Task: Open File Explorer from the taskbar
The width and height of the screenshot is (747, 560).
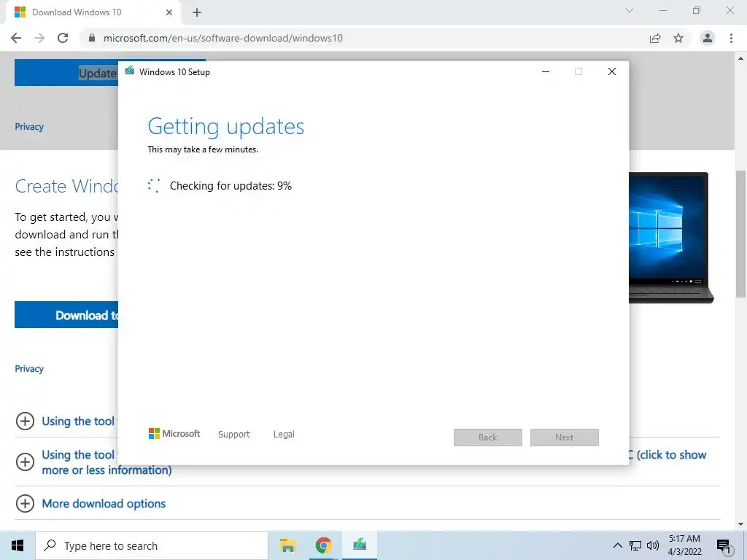Action: (287, 545)
